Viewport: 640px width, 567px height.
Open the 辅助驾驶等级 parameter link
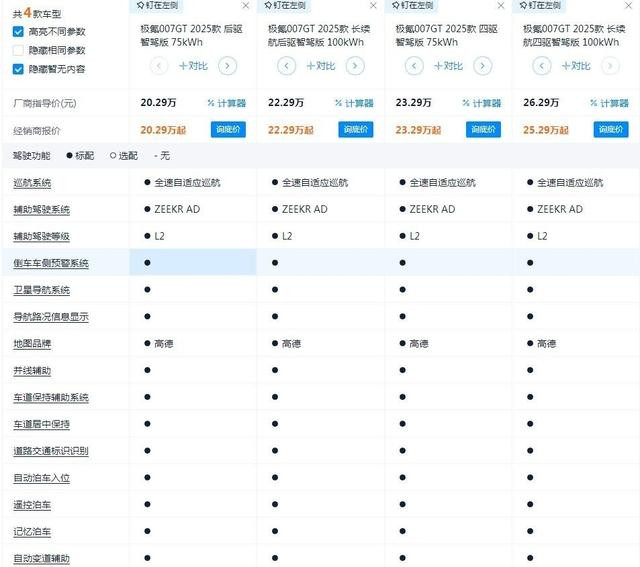pos(42,236)
